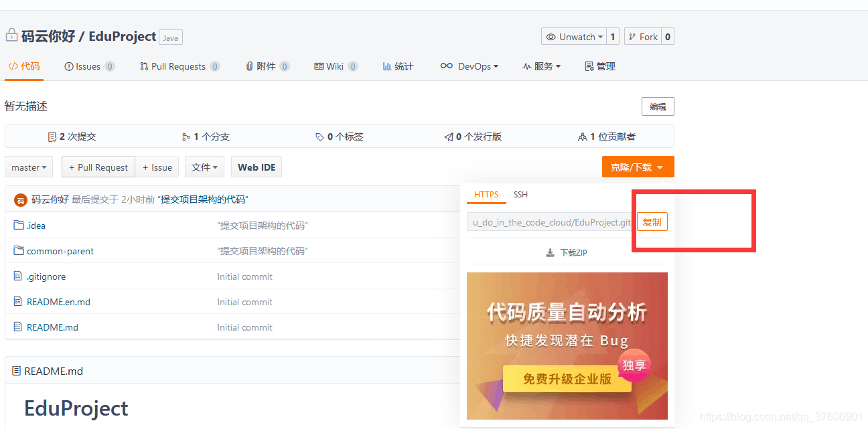Switch to the SSH clone tab

coord(520,195)
